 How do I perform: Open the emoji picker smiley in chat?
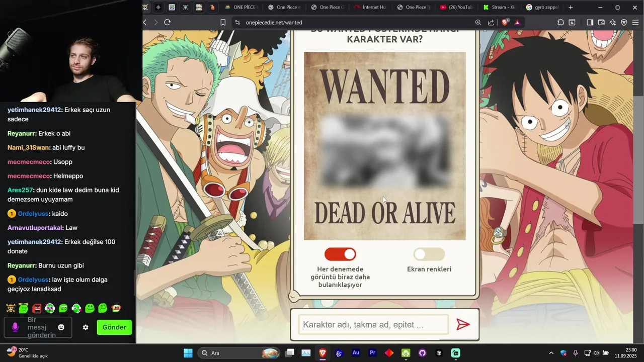(61, 327)
